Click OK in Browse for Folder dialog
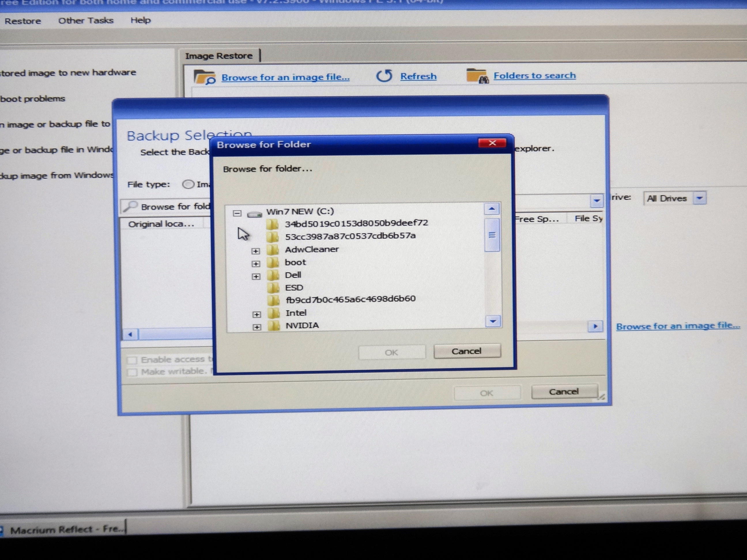 click(392, 353)
